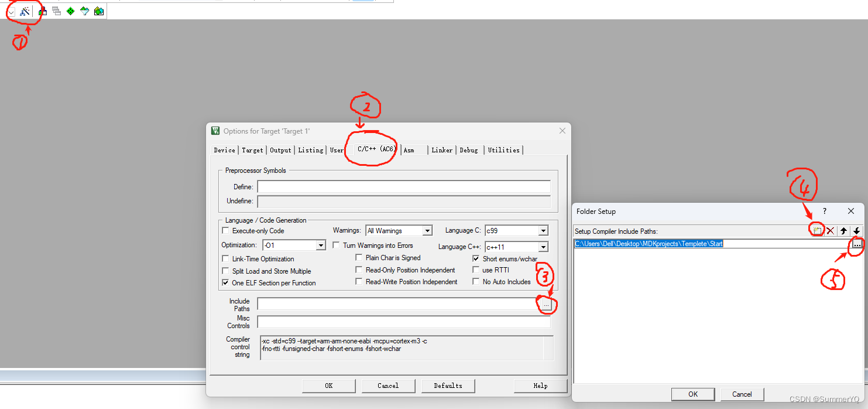Click the Include Paths text field

398,305
